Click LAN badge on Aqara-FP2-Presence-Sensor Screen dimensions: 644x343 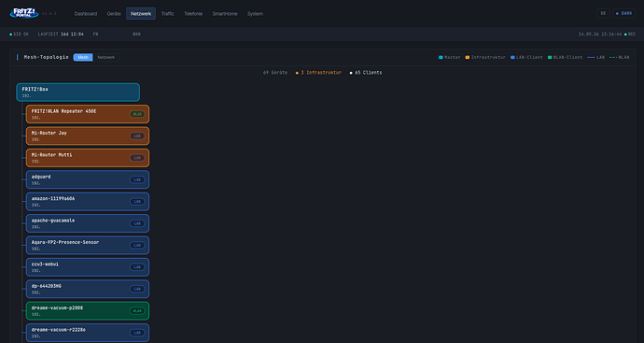tap(137, 245)
